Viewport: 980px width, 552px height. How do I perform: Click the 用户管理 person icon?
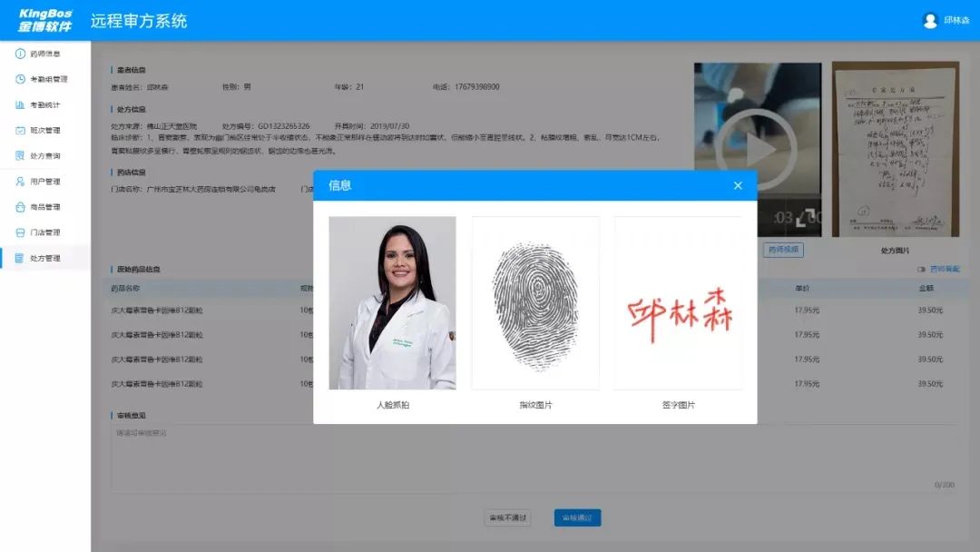20,182
